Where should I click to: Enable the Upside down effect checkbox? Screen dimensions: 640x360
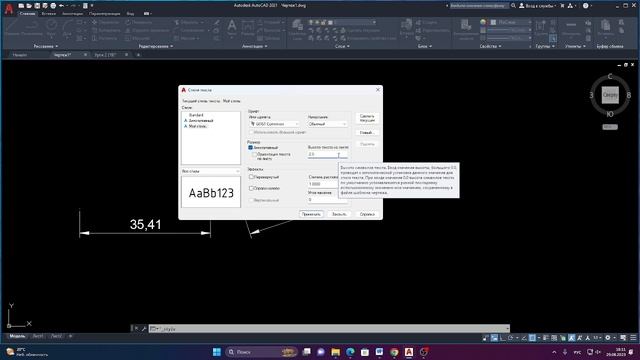point(251,177)
